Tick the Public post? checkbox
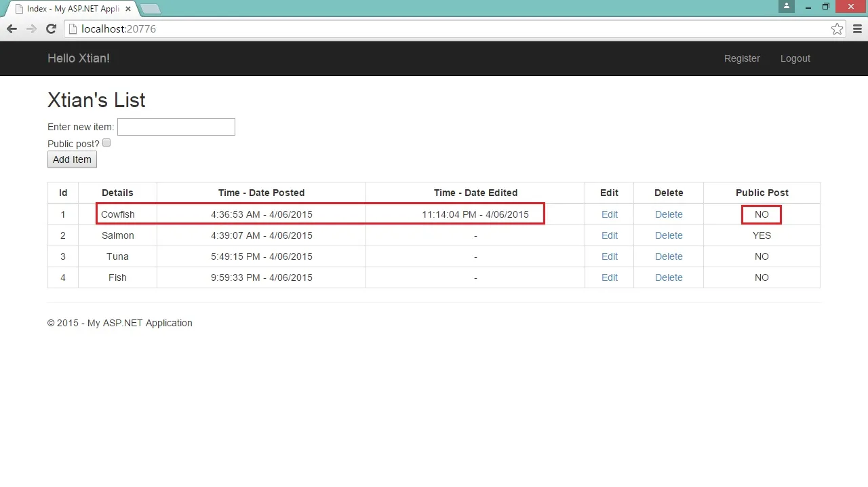 tap(106, 142)
